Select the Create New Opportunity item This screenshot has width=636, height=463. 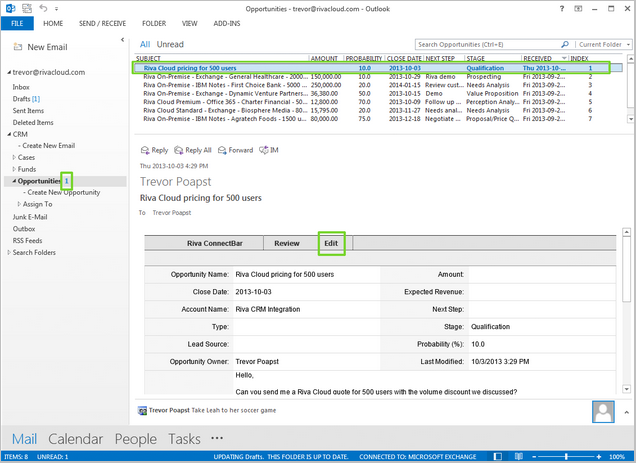[x=64, y=192]
